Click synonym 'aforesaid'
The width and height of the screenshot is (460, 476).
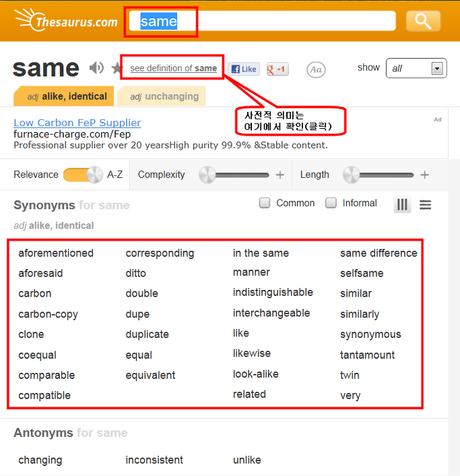pos(40,273)
